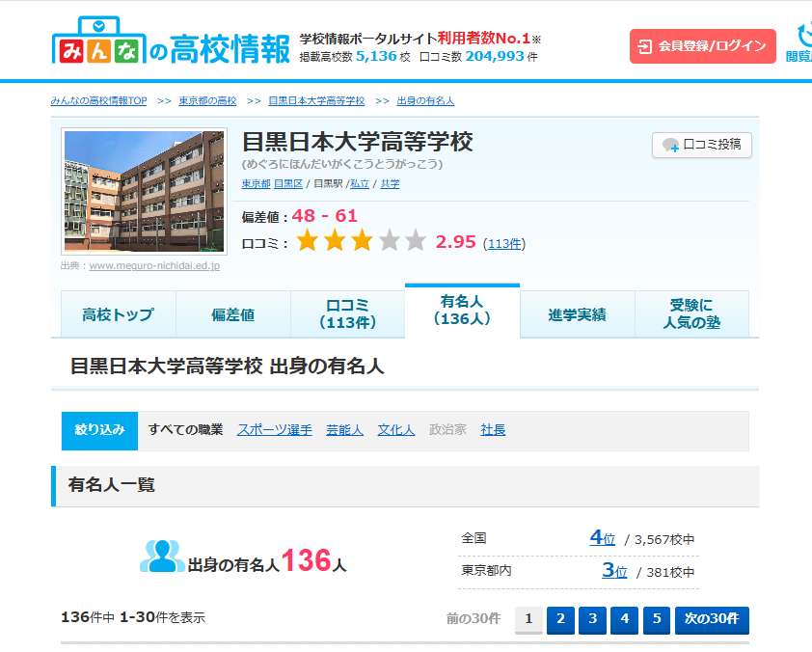Click the 掲載高校数 5,136 校 statistic
The height and width of the screenshot is (652, 812).
[x=355, y=57]
